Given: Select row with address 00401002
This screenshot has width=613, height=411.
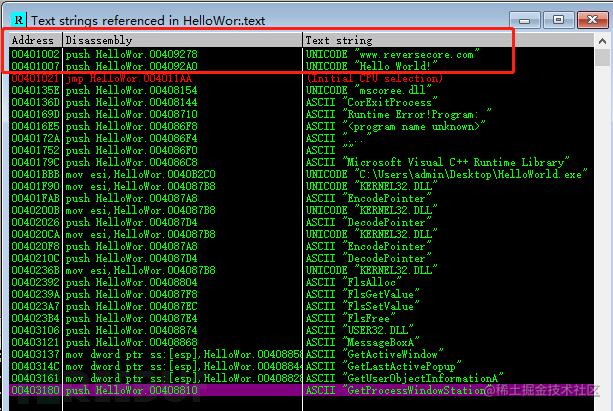Looking at the screenshot, I should pos(301,54).
